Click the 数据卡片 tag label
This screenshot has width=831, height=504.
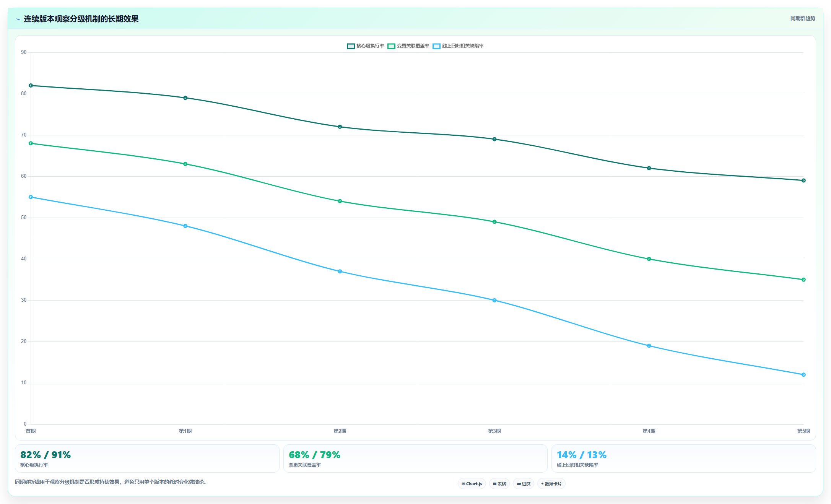tap(553, 484)
